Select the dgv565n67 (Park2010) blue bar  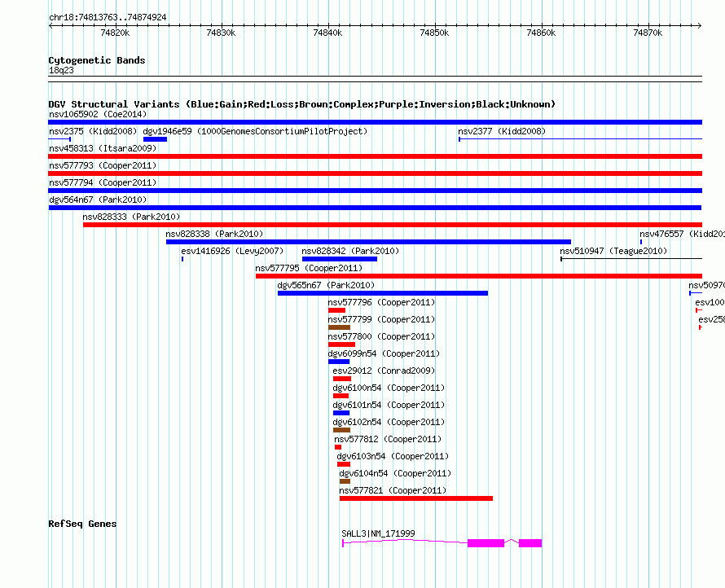coord(383,293)
